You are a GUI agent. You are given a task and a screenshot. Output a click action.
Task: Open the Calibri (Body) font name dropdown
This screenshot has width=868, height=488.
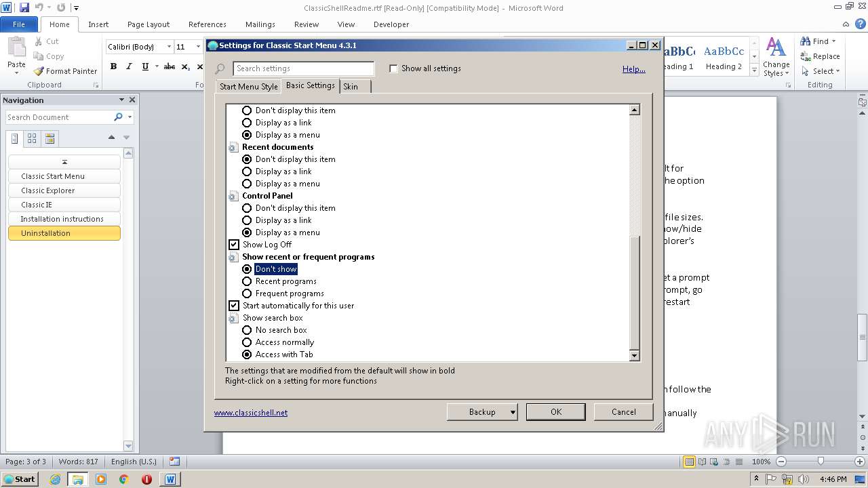168,47
